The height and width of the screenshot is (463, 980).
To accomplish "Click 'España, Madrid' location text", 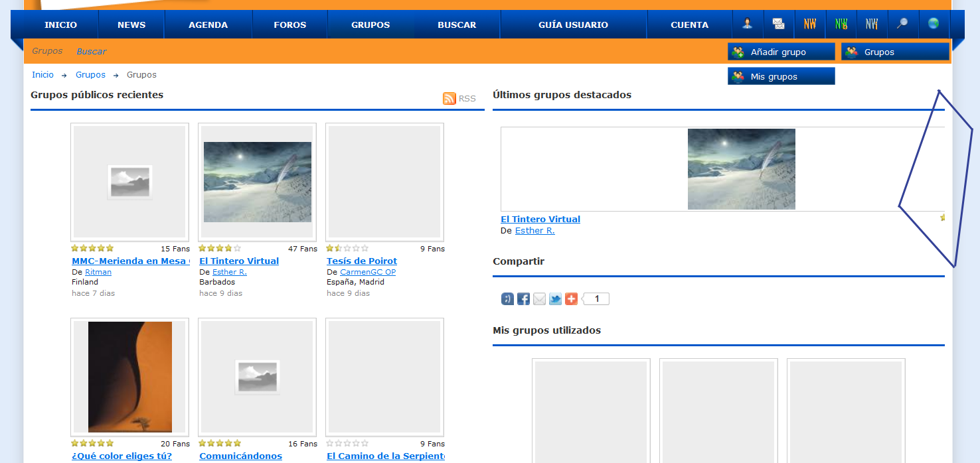I will tap(355, 282).
